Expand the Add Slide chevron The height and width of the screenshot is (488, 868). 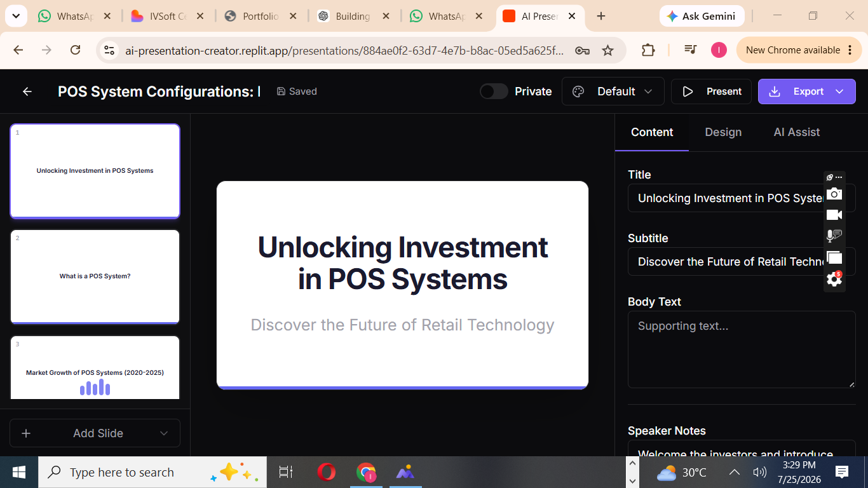click(x=164, y=433)
